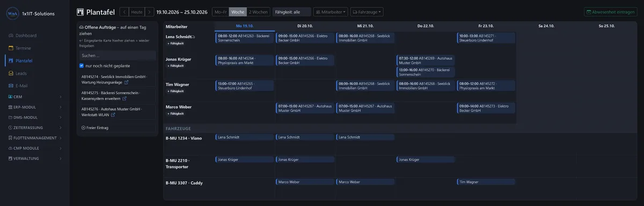Open Tim Wagner's AB145265 Steuerbüro Lindenhof card
644x206 pixels.
click(245, 86)
